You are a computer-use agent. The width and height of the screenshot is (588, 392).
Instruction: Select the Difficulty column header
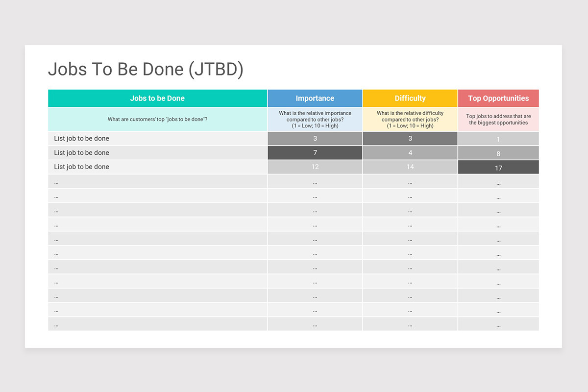coord(410,98)
